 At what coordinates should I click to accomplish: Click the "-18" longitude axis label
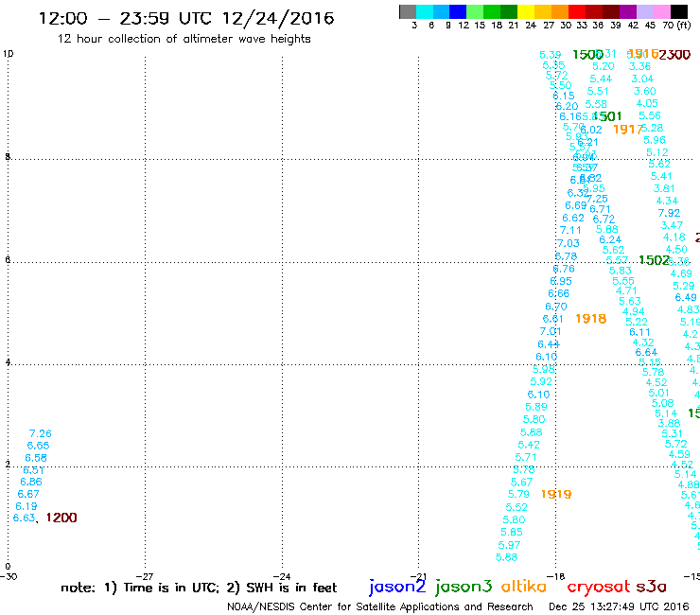tap(555, 576)
